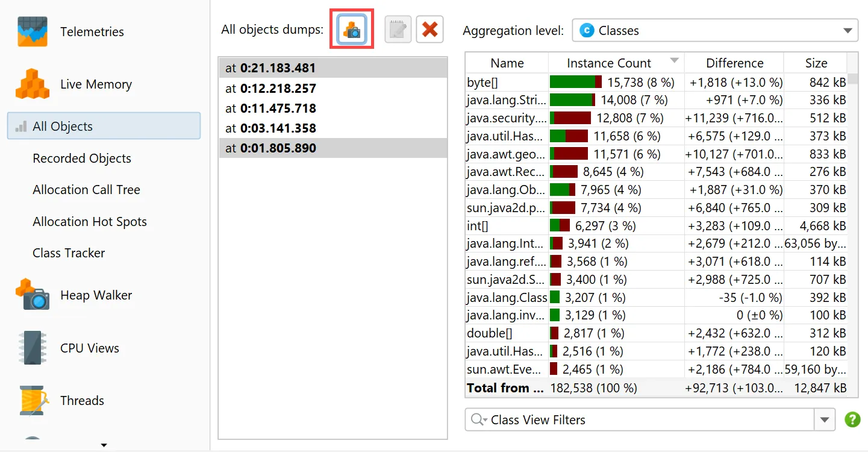The height and width of the screenshot is (452, 868).
Task: Select dump at 0:01.805.890
Action: click(x=333, y=148)
